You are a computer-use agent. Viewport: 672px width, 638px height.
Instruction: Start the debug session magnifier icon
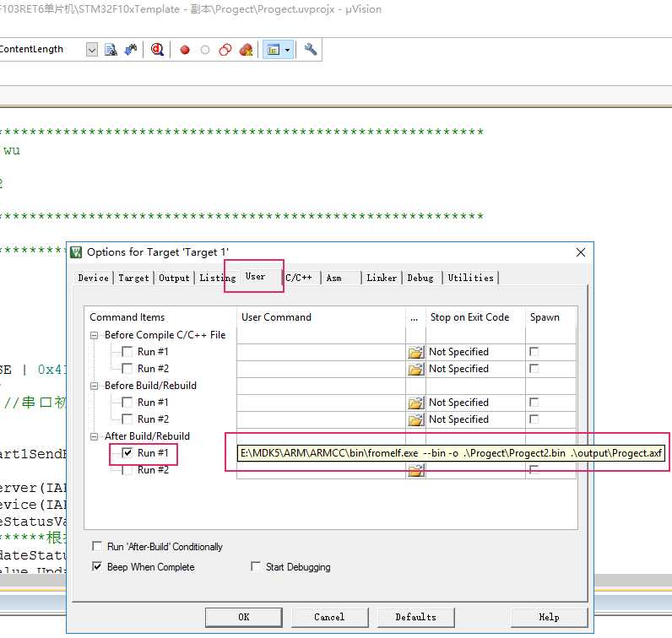point(157,50)
